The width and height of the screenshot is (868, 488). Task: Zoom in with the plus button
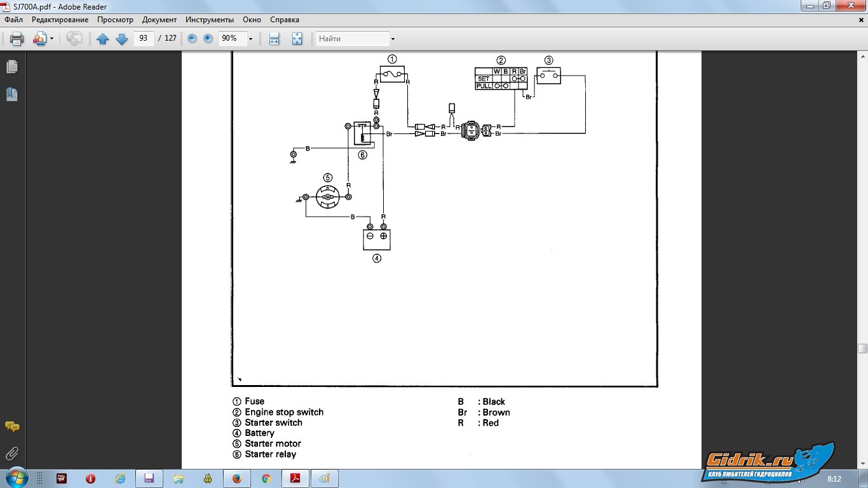tap(208, 39)
